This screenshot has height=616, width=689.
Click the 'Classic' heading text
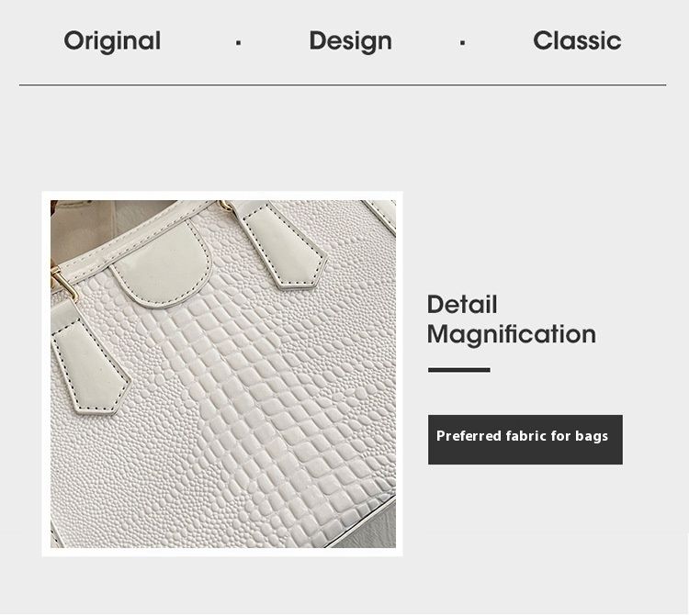578,40
